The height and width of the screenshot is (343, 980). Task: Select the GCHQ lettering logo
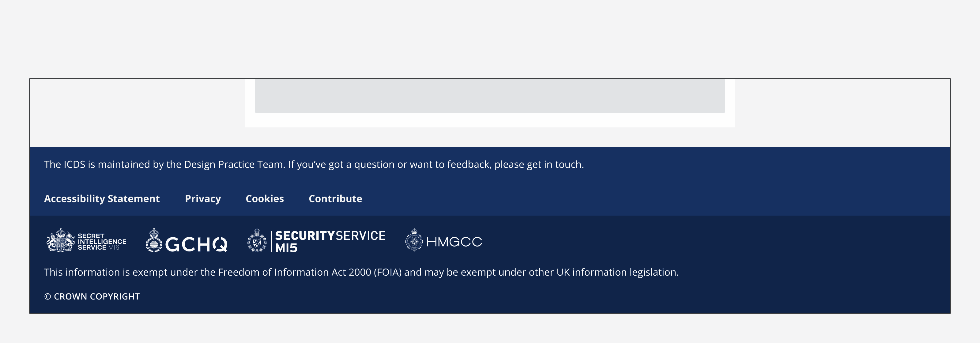(196, 244)
